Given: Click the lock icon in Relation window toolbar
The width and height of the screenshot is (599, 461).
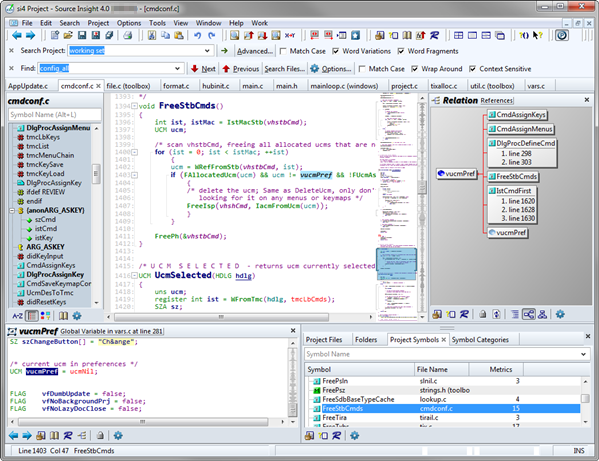Looking at the screenshot, I should click(x=483, y=314).
